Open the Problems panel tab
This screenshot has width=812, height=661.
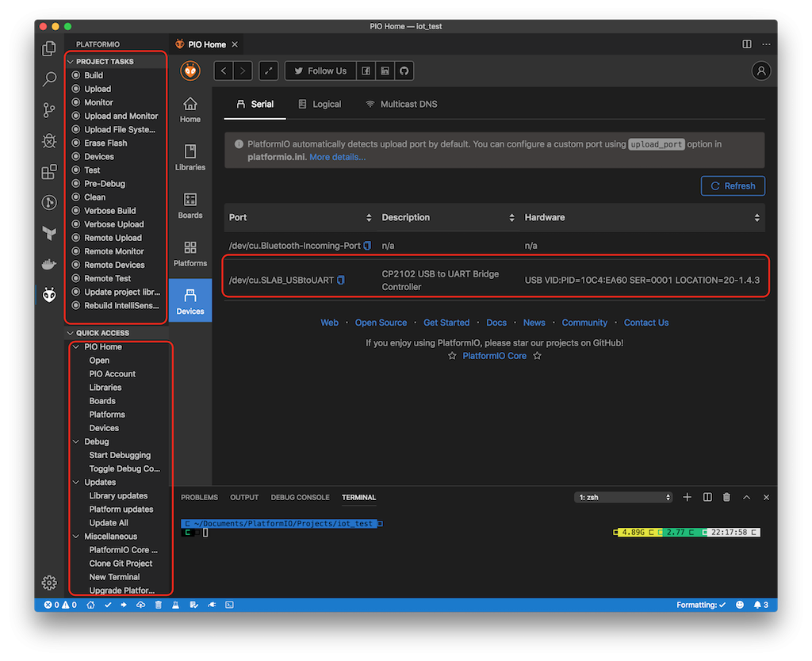pos(199,498)
